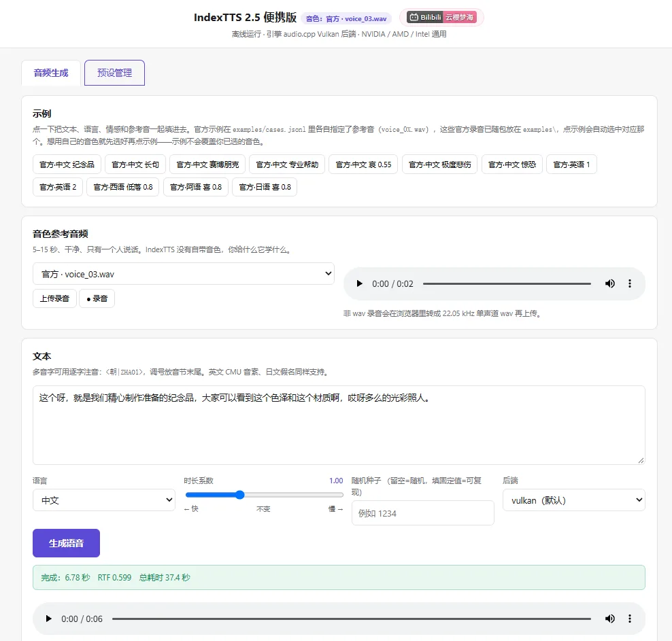The image size is (672, 641).
Task: Open the 预设管理 tab
Action: tap(114, 73)
